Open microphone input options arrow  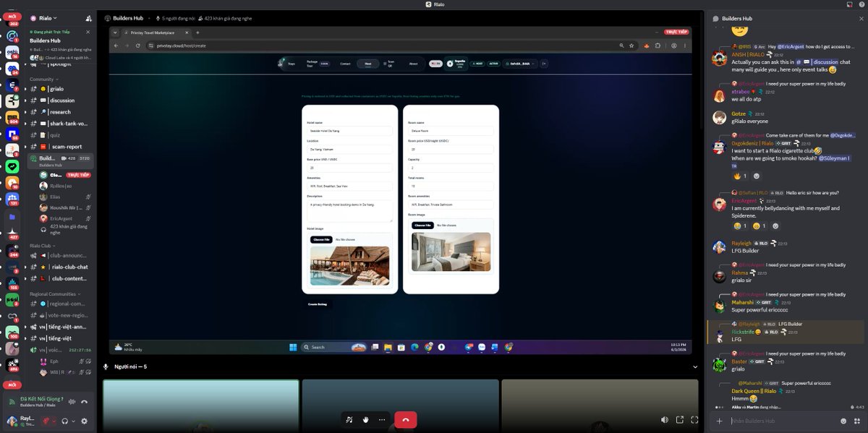point(55,421)
